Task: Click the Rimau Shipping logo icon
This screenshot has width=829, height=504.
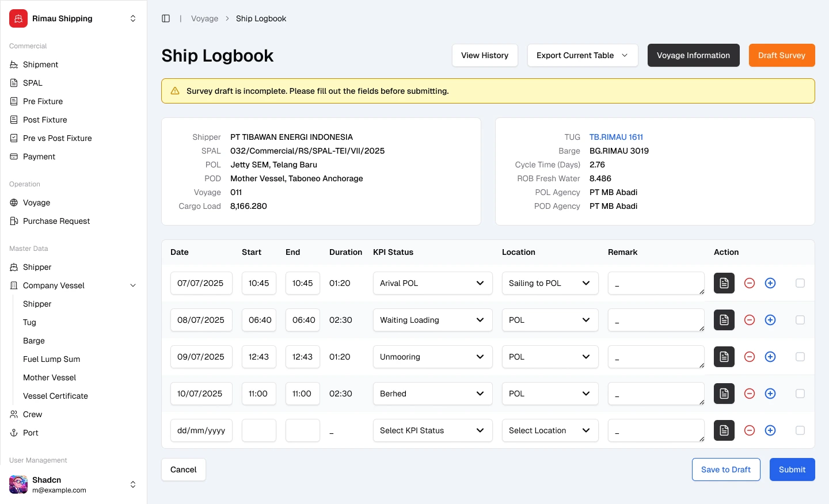Action: [18, 18]
